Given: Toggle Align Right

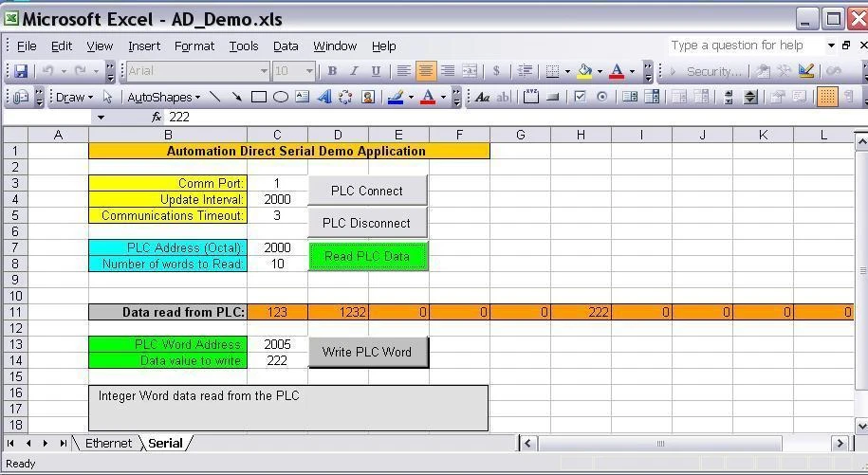Looking at the screenshot, I should (x=448, y=71).
